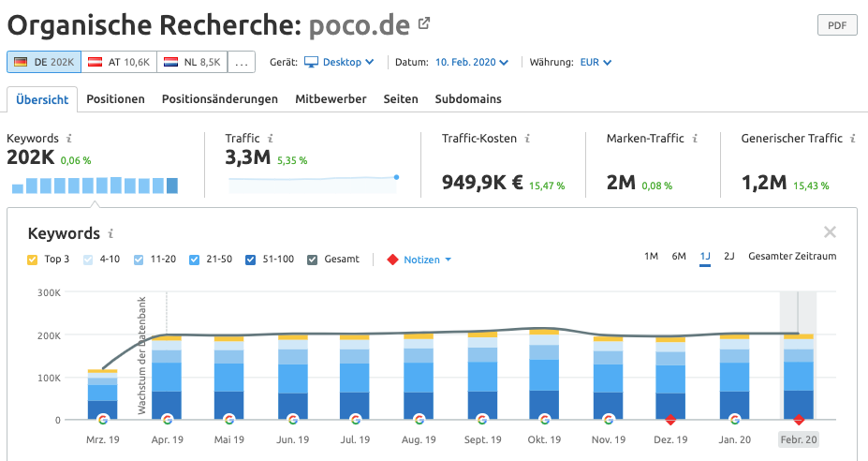
Task: Select German flag DE 202K database
Action: (44, 62)
